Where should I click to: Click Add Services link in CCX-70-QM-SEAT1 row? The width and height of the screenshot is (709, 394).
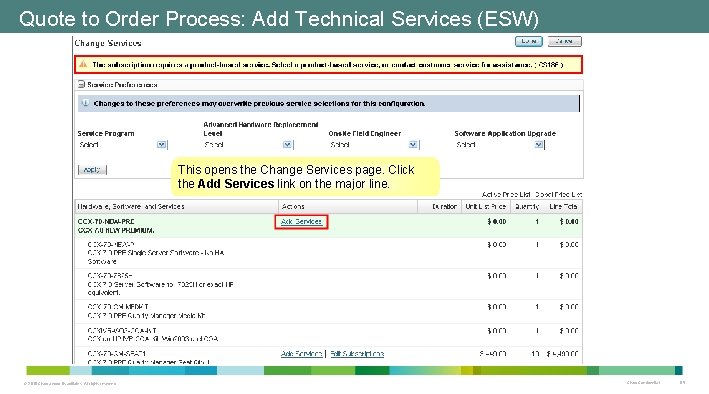[x=301, y=354]
